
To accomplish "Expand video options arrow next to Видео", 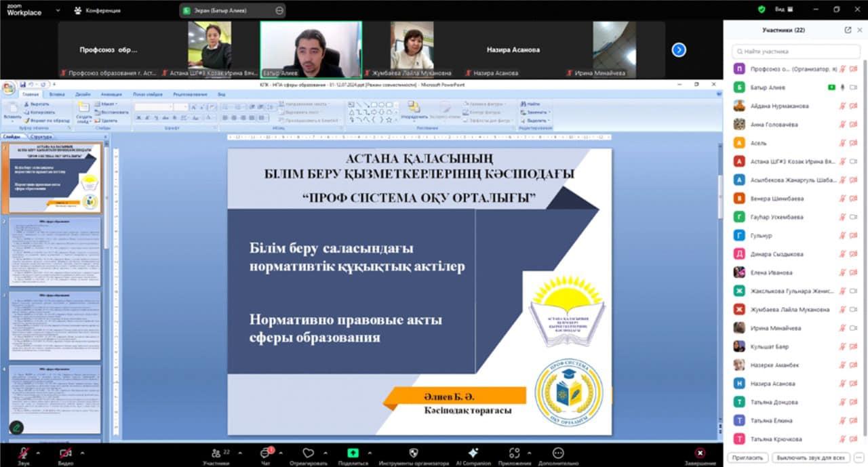I will (82, 453).
